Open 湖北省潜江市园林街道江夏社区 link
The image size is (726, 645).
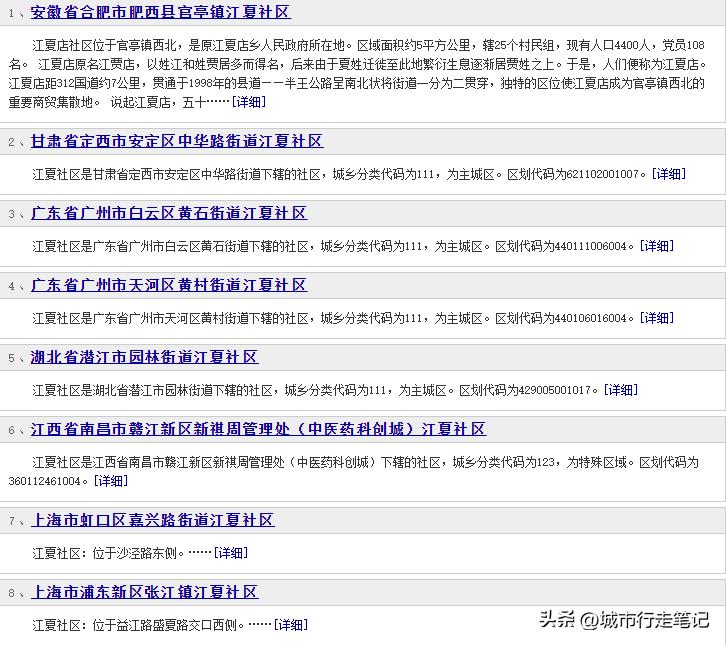(x=144, y=357)
